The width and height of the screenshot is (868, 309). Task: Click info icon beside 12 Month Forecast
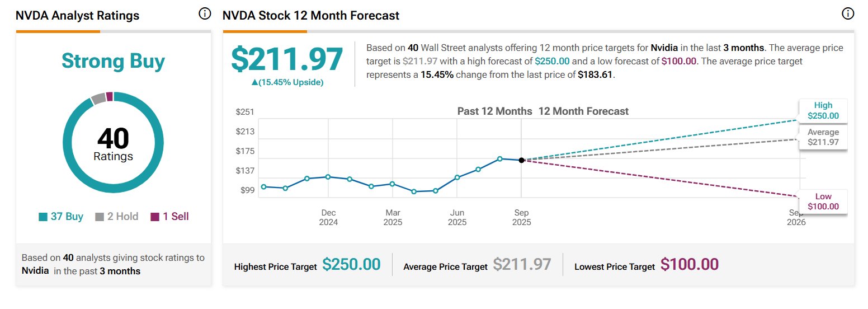click(848, 14)
